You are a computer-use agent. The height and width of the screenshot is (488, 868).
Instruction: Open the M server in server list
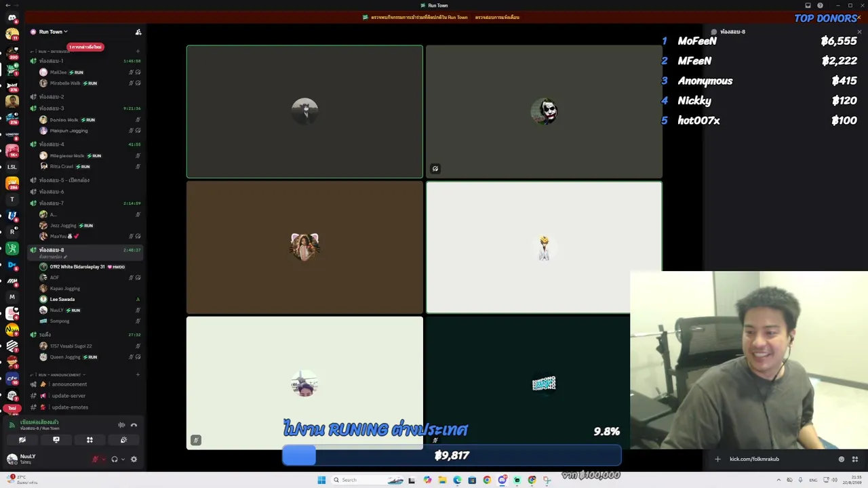12,297
